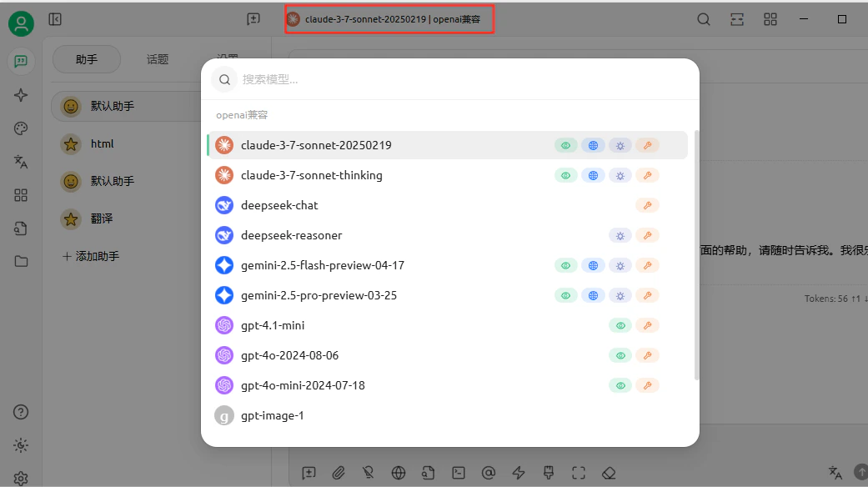Open the mini apps grid icon in sidebar
The image size is (868, 487).
coord(21,195)
